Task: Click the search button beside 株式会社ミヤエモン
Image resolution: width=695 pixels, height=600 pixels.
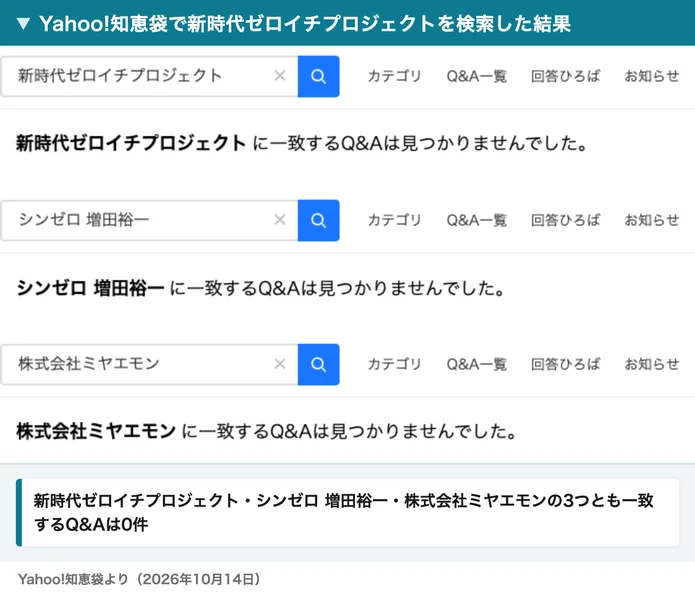Action: [x=319, y=364]
